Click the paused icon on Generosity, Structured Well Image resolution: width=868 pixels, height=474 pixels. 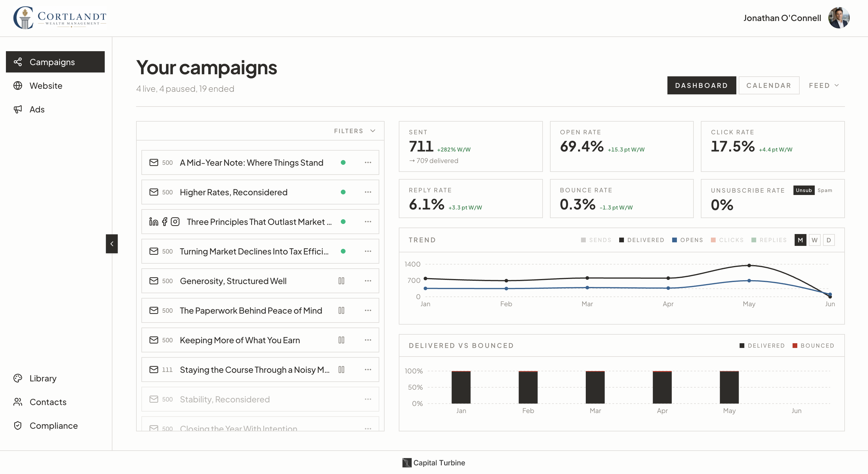click(341, 280)
